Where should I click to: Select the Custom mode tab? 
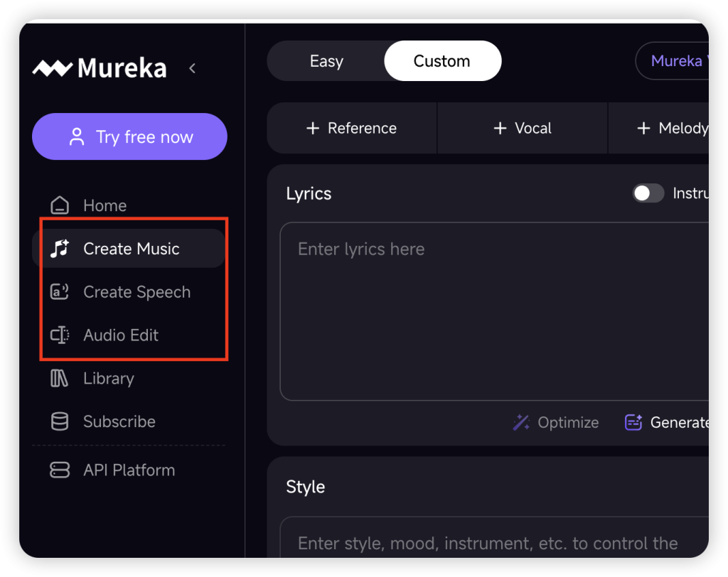click(442, 61)
